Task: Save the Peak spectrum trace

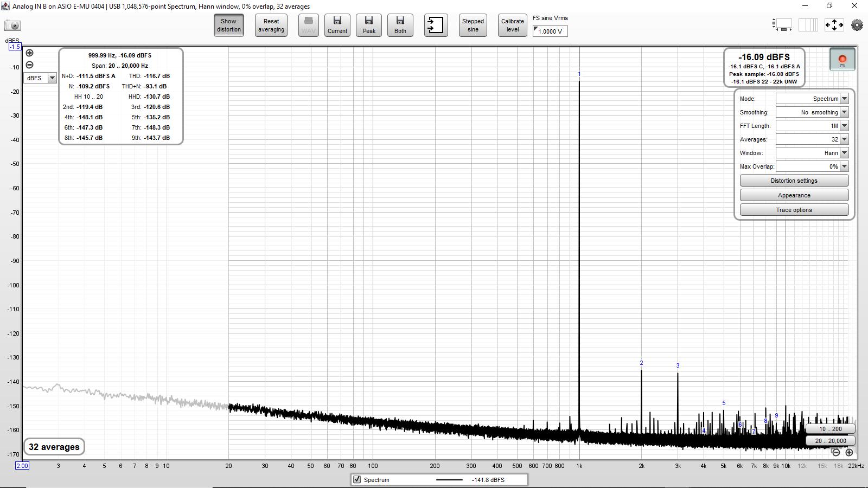Action: coord(369,25)
